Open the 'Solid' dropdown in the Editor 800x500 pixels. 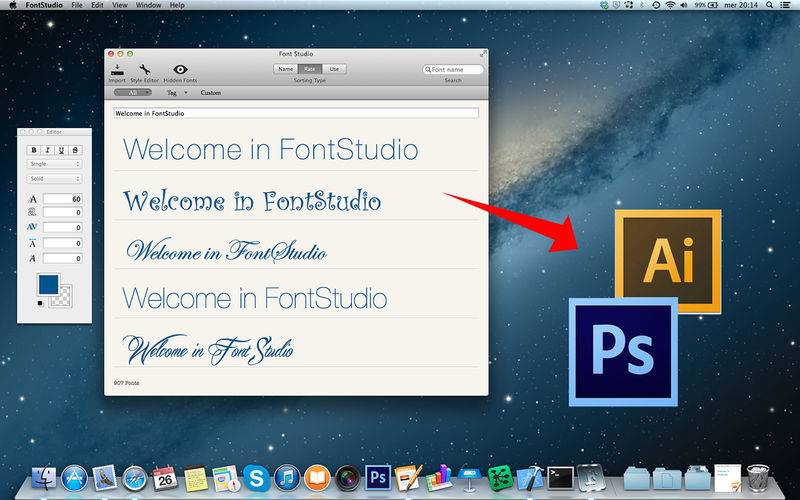(55, 179)
